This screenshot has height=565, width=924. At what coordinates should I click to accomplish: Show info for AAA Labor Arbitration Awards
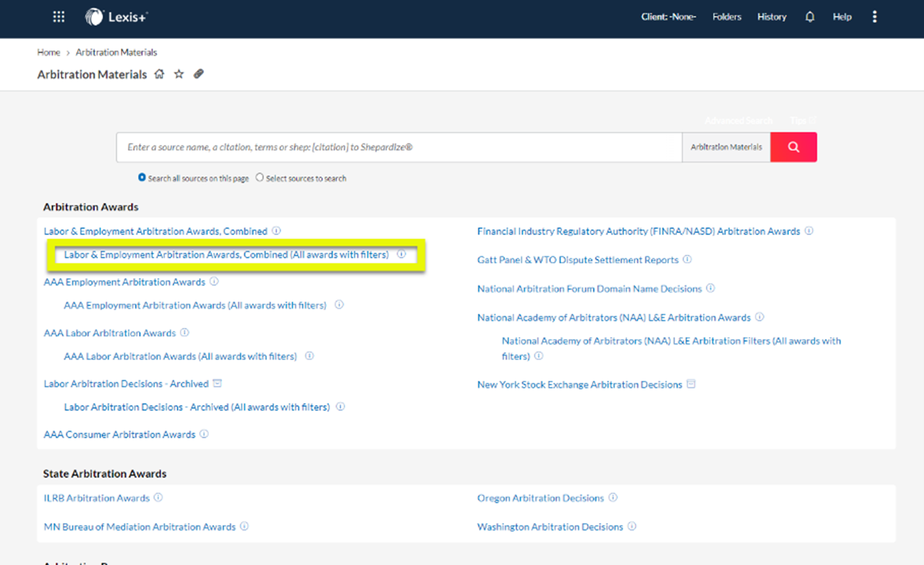point(184,332)
